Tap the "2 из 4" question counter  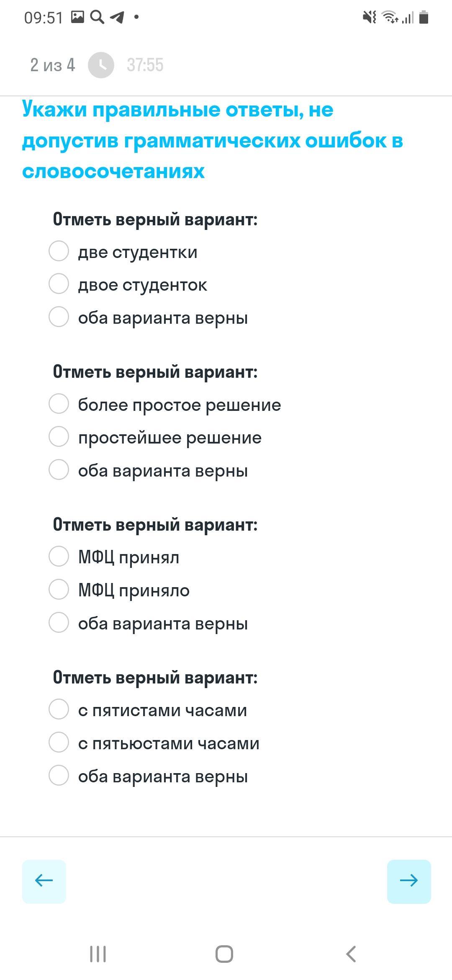(x=53, y=65)
